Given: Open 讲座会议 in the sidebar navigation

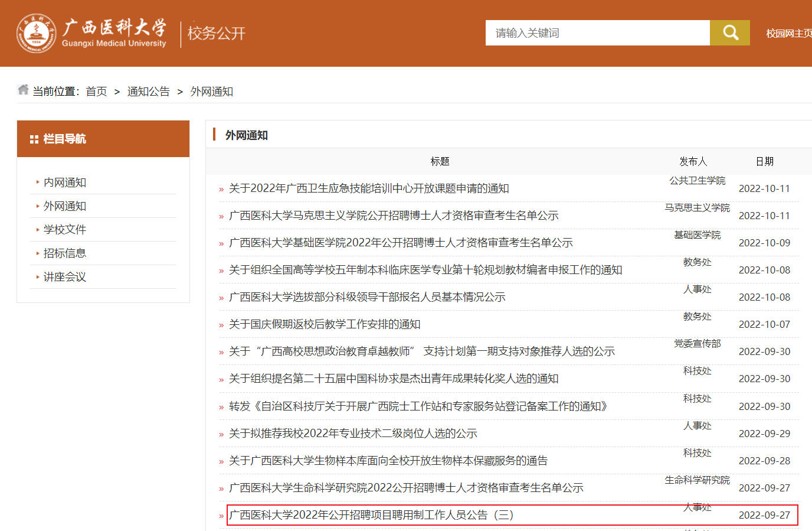Looking at the screenshot, I should [65, 277].
